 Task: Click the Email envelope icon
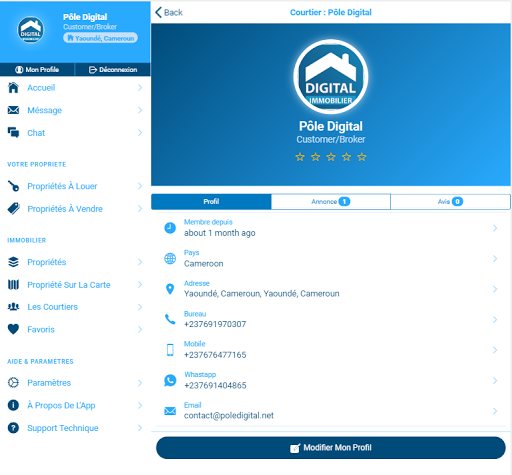170,411
